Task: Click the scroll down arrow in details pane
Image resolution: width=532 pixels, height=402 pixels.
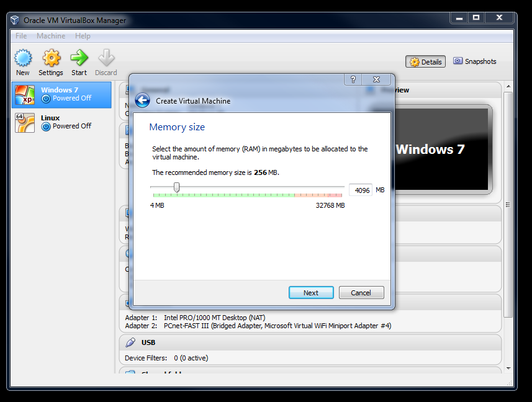Action: tap(508, 368)
